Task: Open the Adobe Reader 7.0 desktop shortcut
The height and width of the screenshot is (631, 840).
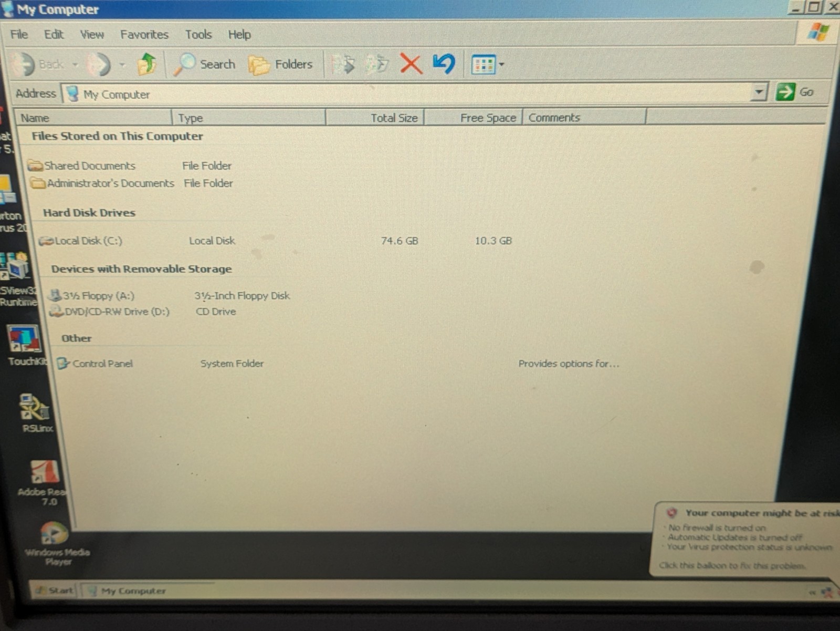Action: click(43, 482)
